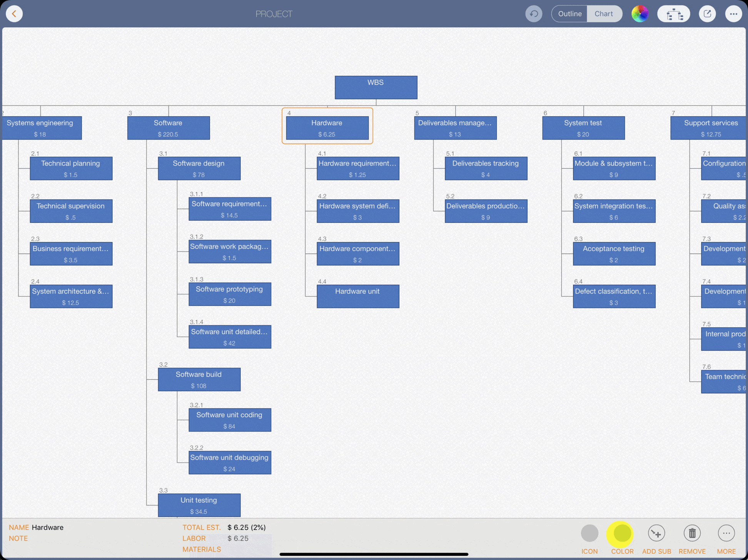Tap the share export icon
Image resolution: width=748 pixels, height=560 pixels.
tap(707, 14)
